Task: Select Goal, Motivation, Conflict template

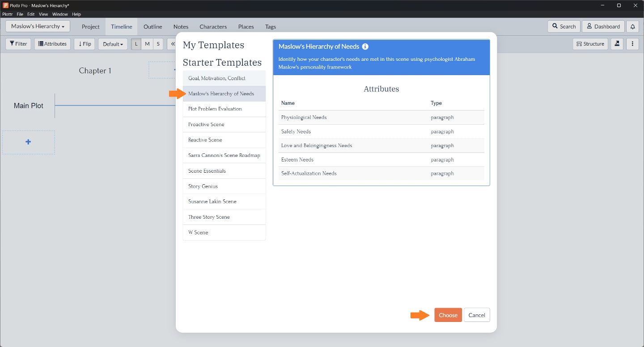Action: point(224,78)
